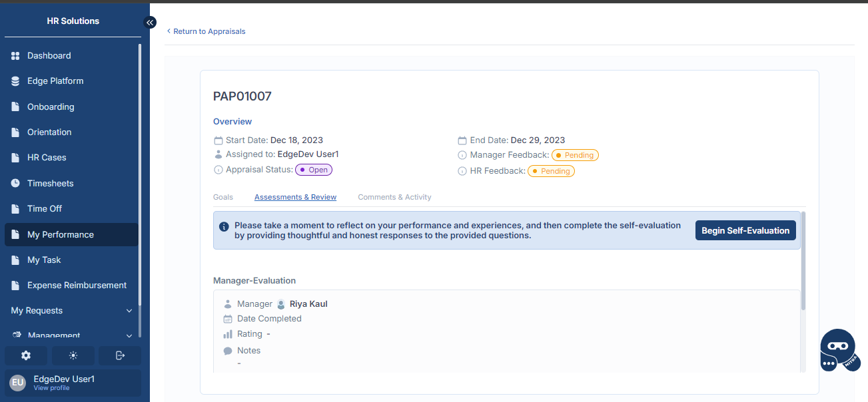The width and height of the screenshot is (868, 402).
Task: Go to Timesheets in the sidebar
Action: pyautogui.click(x=72, y=183)
